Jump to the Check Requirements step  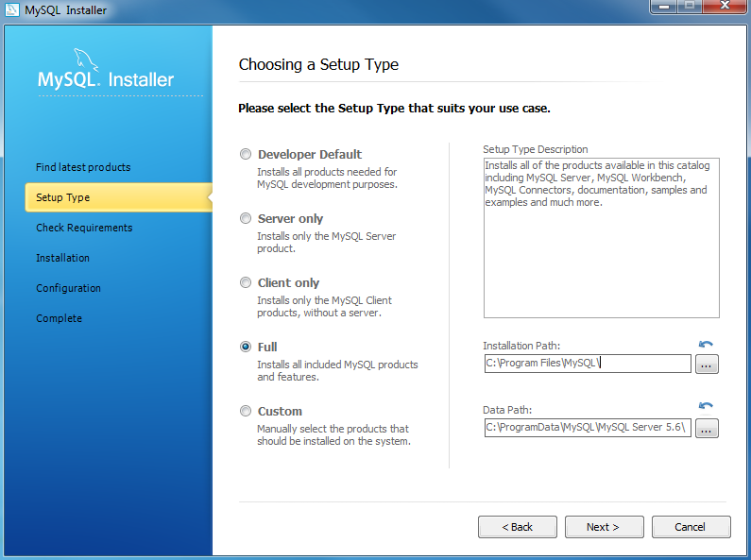click(x=84, y=228)
